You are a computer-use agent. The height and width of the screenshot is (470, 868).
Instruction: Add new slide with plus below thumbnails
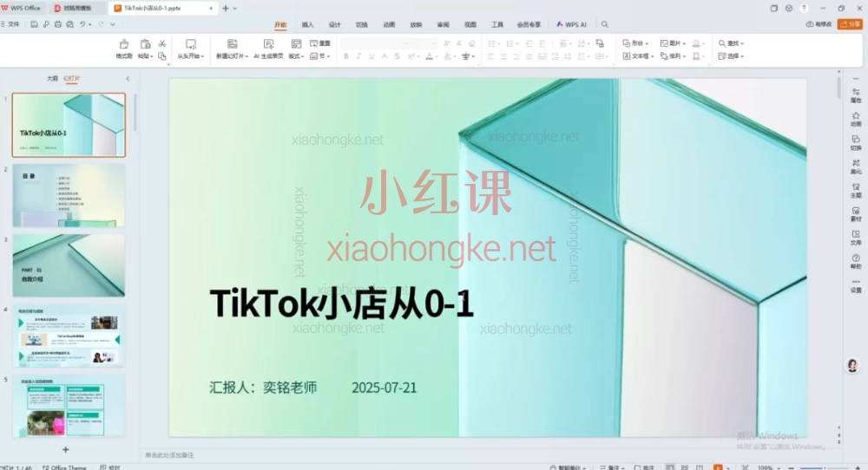[x=66, y=449]
